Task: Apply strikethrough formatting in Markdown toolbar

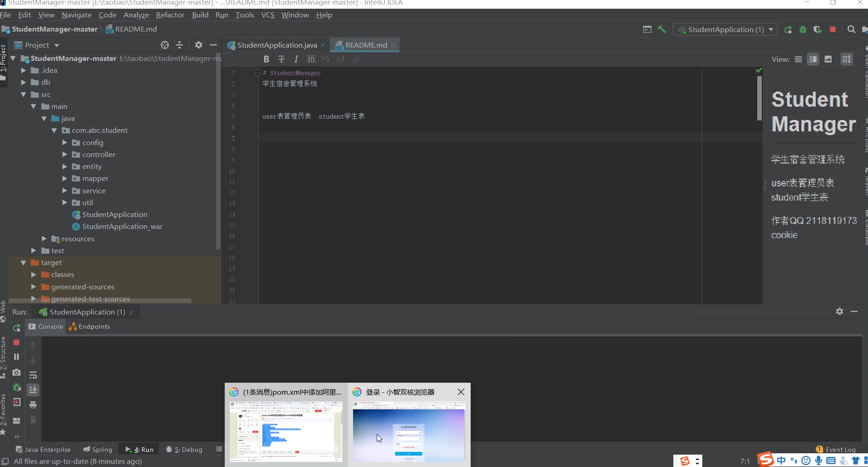Action: click(x=282, y=59)
